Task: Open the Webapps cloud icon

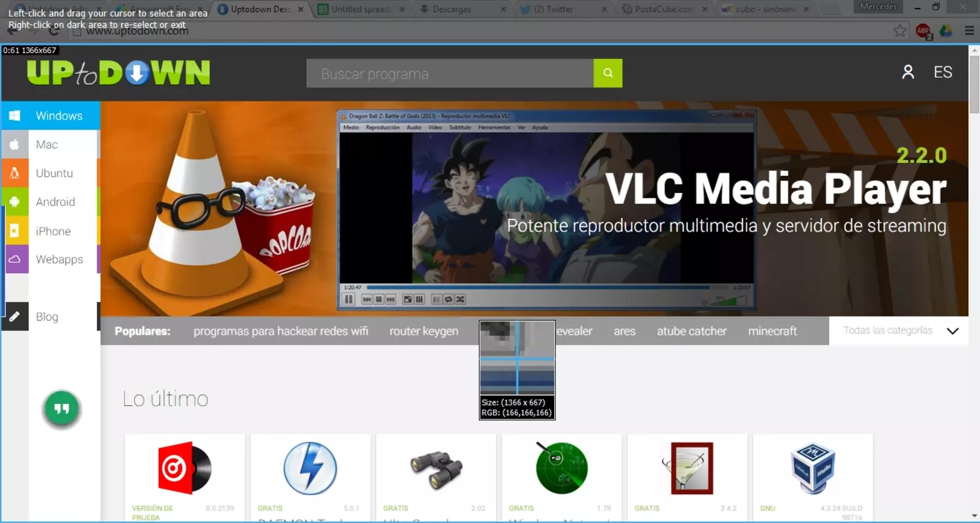Action: pyautogui.click(x=14, y=260)
